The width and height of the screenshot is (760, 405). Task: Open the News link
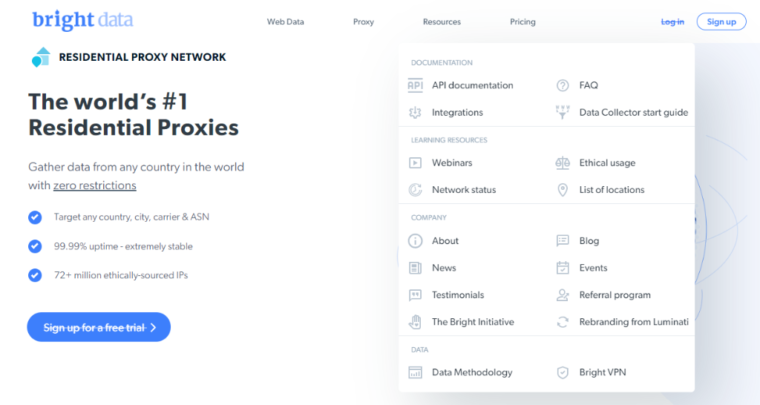444,268
